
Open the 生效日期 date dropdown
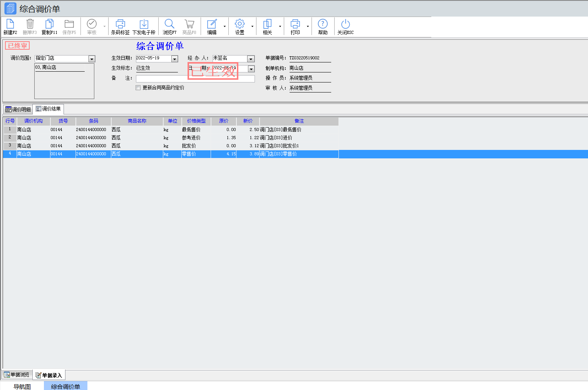174,59
